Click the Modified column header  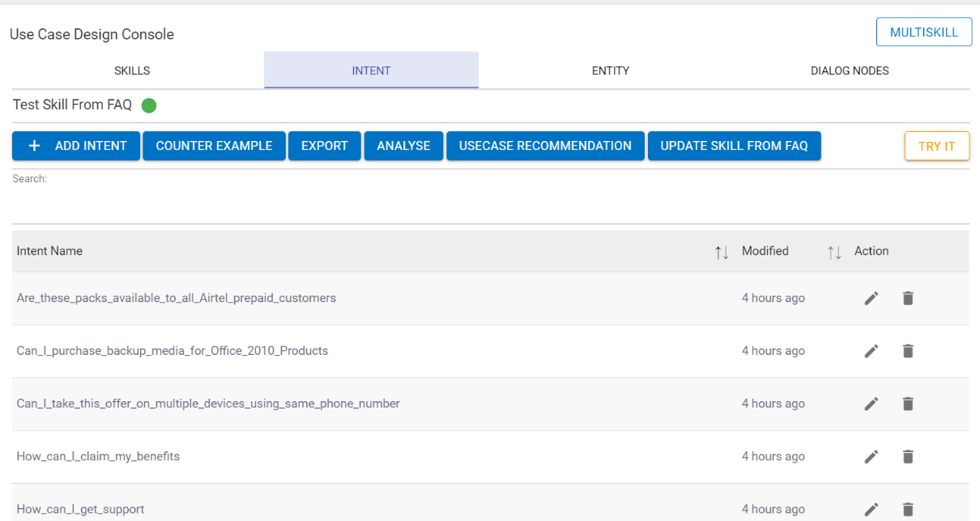pyautogui.click(x=765, y=251)
